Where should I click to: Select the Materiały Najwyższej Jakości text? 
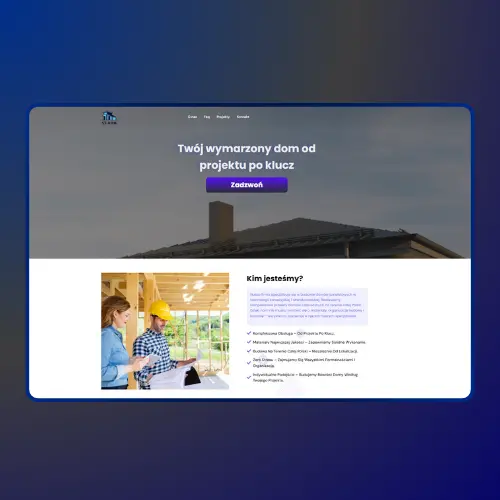[x=309, y=342]
